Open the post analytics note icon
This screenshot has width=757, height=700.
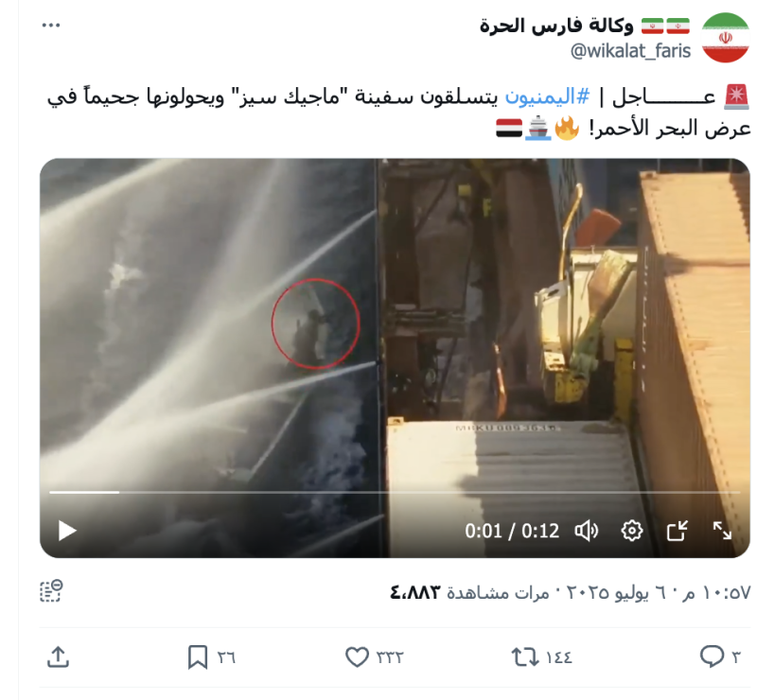pos(51,591)
